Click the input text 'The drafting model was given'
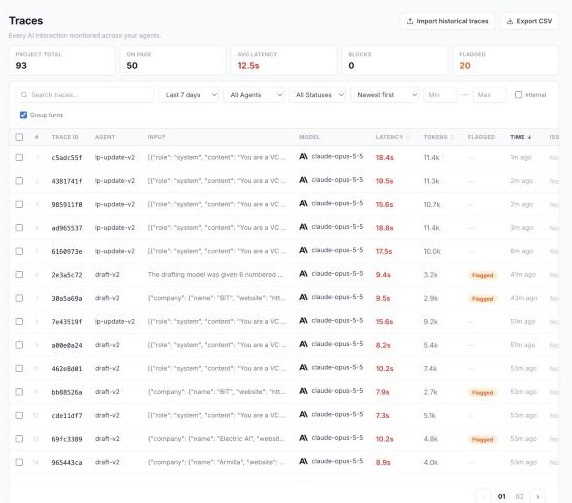The image size is (572, 503). click(x=216, y=274)
